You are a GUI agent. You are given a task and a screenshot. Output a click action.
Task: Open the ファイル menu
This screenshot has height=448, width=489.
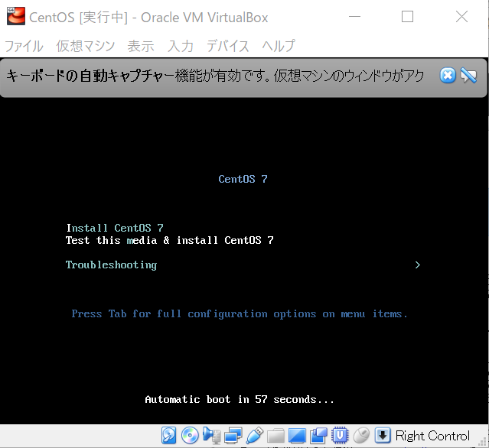tap(24, 46)
